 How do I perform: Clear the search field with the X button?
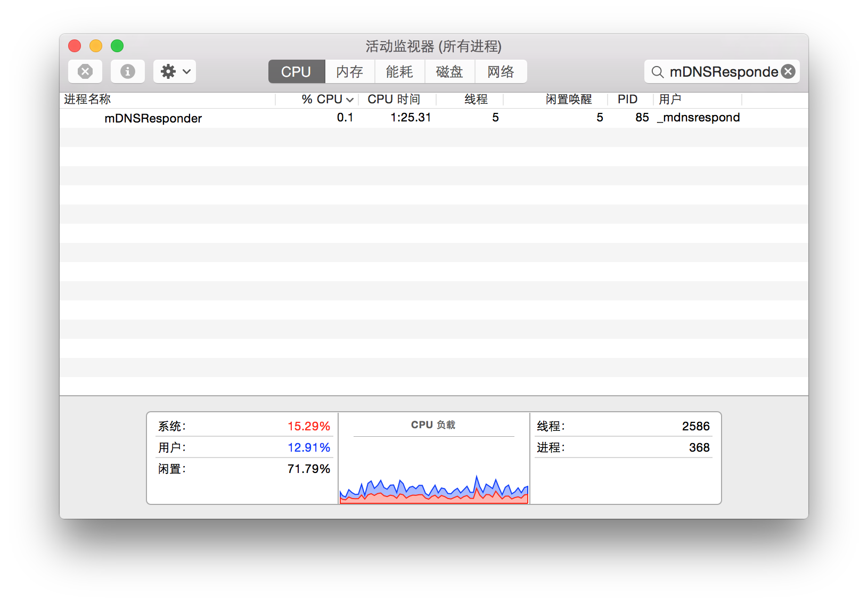[789, 71]
